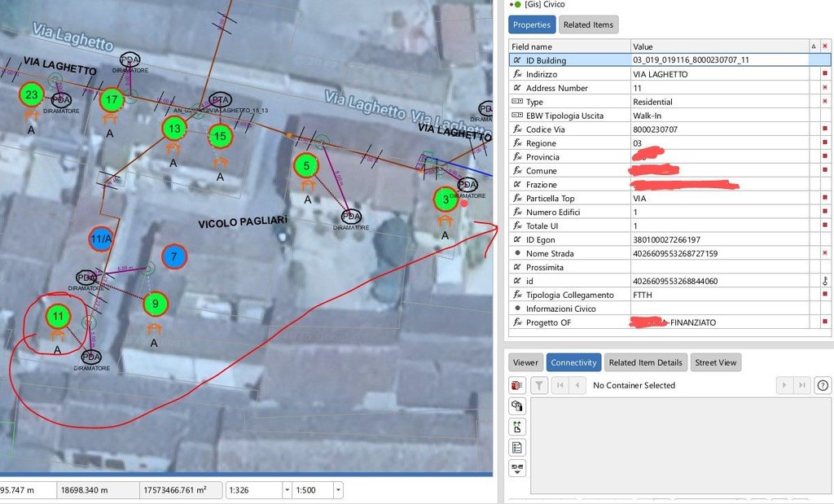The height and width of the screenshot is (504, 834).
Task: Select green civic marker number 11 on map
Action: tap(57, 315)
